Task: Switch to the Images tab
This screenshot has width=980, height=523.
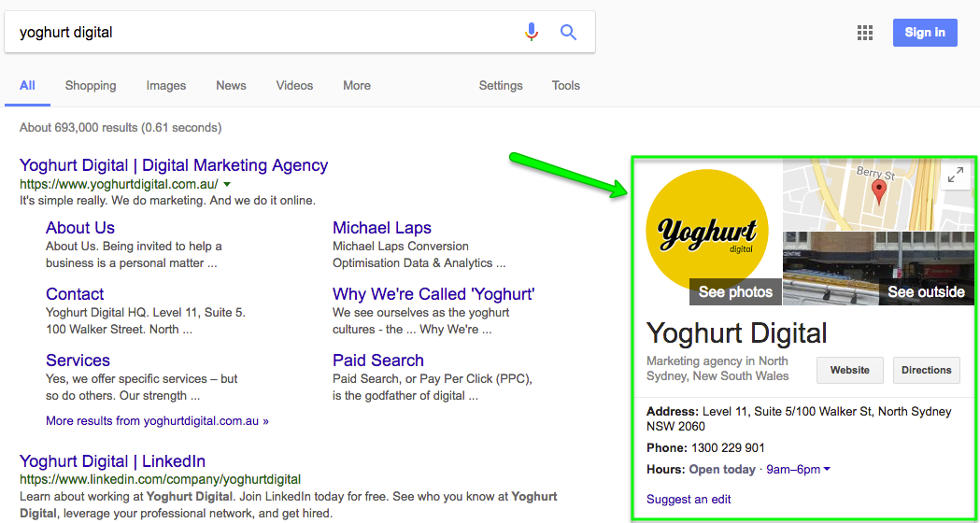Action: tap(166, 86)
